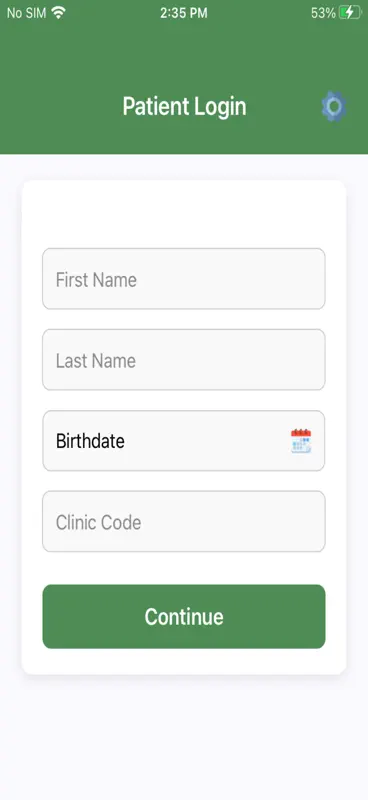Tap the Birthdate label text
The width and height of the screenshot is (368, 800).
[90, 441]
